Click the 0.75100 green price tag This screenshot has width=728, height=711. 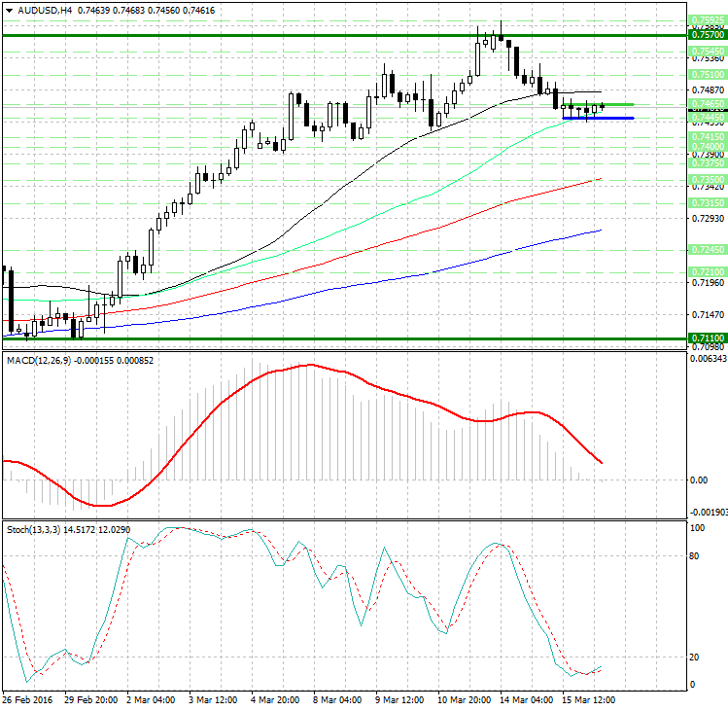point(705,74)
